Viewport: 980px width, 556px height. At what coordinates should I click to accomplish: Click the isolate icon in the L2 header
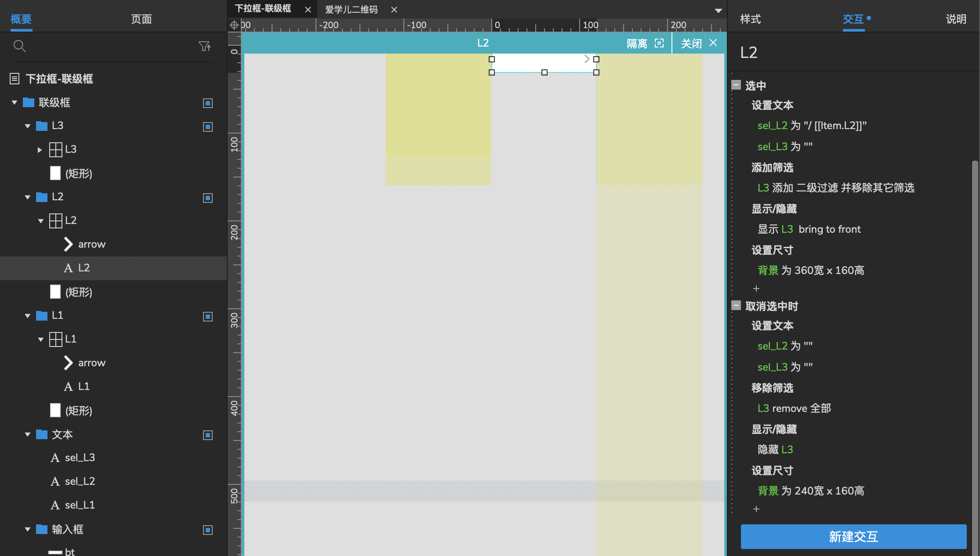click(659, 43)
